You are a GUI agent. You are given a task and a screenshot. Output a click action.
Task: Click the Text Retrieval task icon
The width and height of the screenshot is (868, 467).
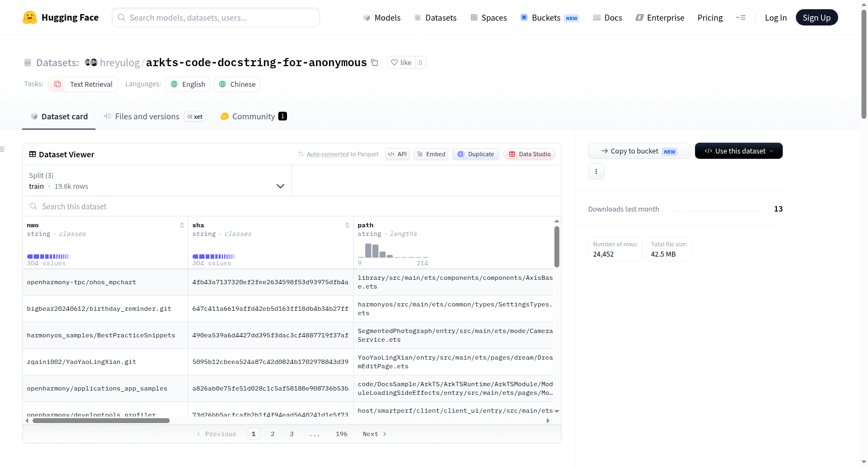click(58, 84)
